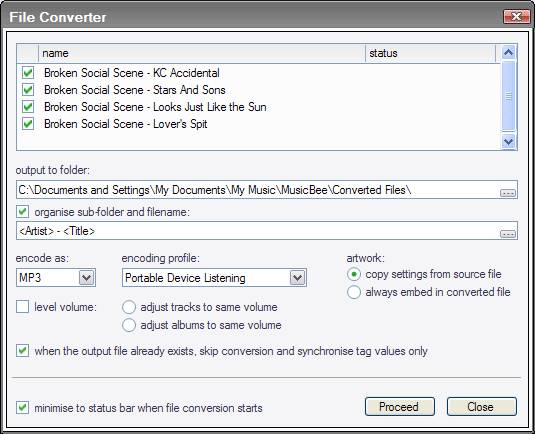The width and height of the screenshot is (535, 434).
Task: Enable the level volume checkbox
Action: click(23, 307)
